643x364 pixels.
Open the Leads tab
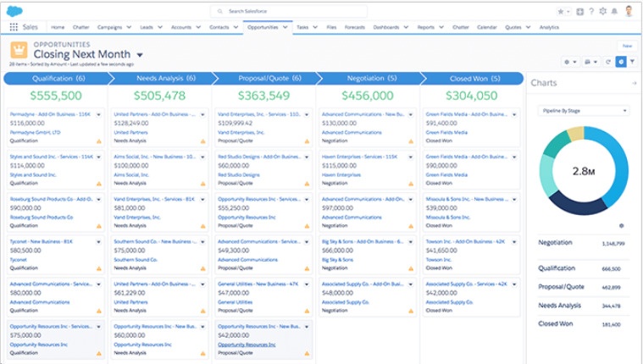147,27
